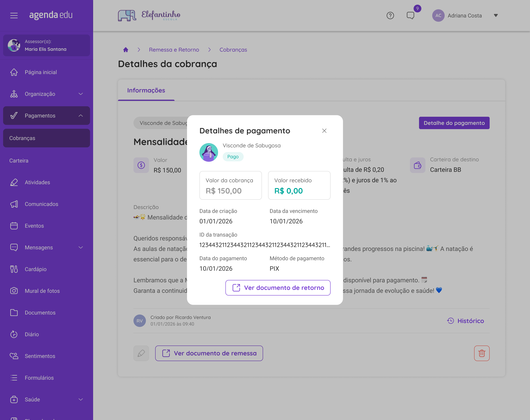The image size is (530, 420).
Task: Open Mural de fotos camera icon
Action: pyautogui.click(x=14, y=291)
